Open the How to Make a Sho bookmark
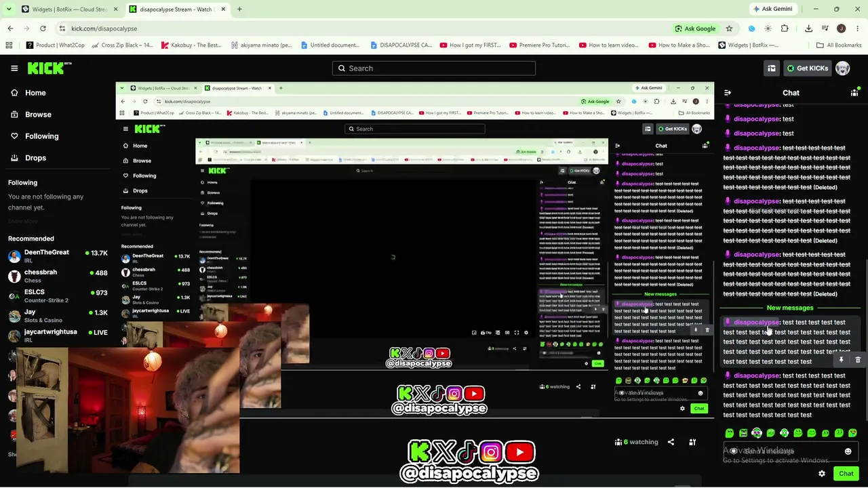The image size is (868, 488). point(679,45)
